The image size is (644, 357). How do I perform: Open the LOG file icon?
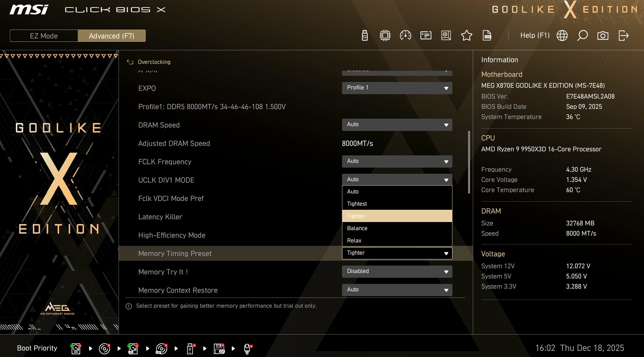click(487, 35)
